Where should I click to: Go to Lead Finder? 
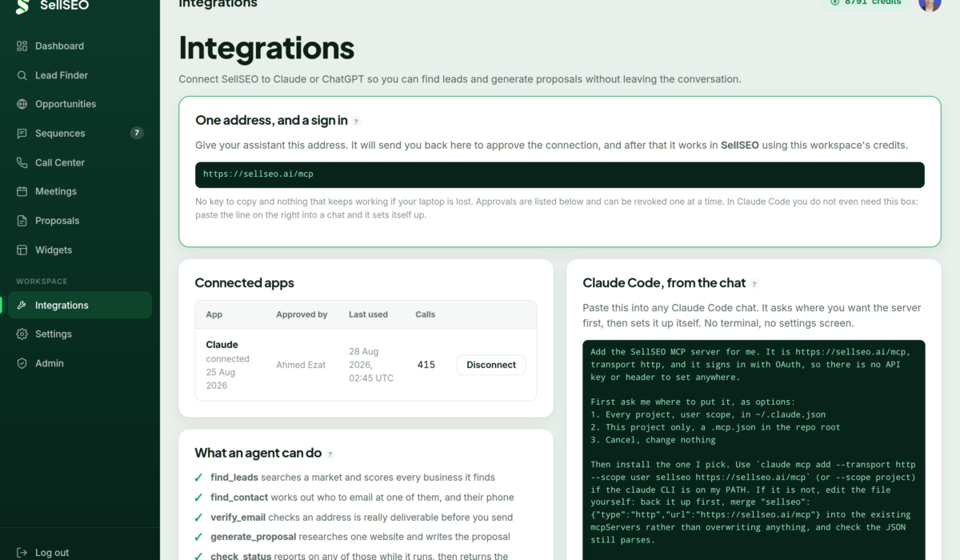tap(80, 75)
